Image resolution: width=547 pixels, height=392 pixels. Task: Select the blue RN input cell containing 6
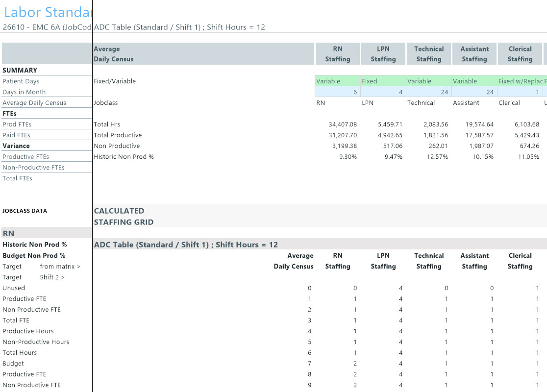(x=337, y=92)
